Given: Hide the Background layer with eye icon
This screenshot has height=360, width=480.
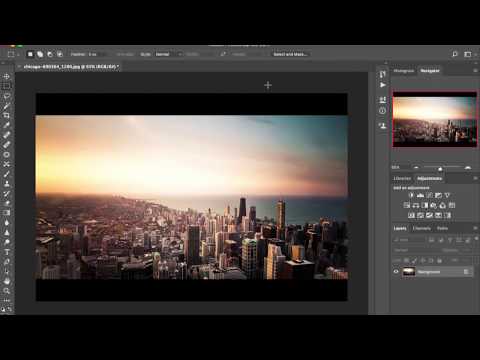Looking at the screenshot, I should (396, 272).
